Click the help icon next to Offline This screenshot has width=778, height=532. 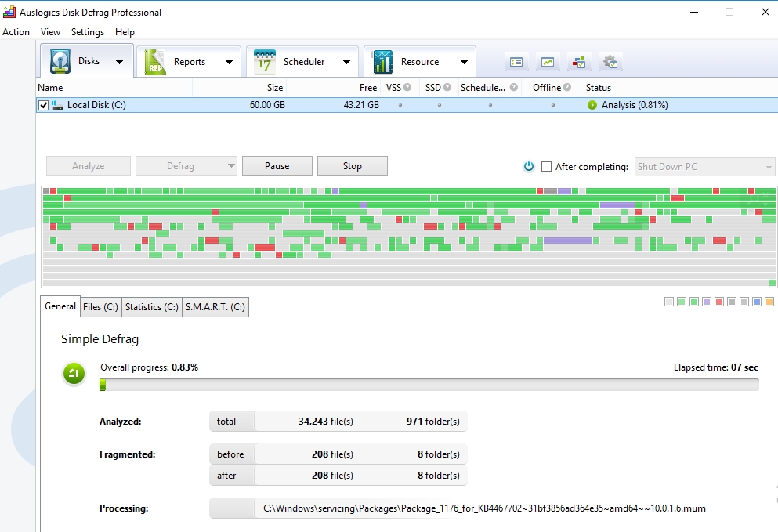tap(566, 87)
